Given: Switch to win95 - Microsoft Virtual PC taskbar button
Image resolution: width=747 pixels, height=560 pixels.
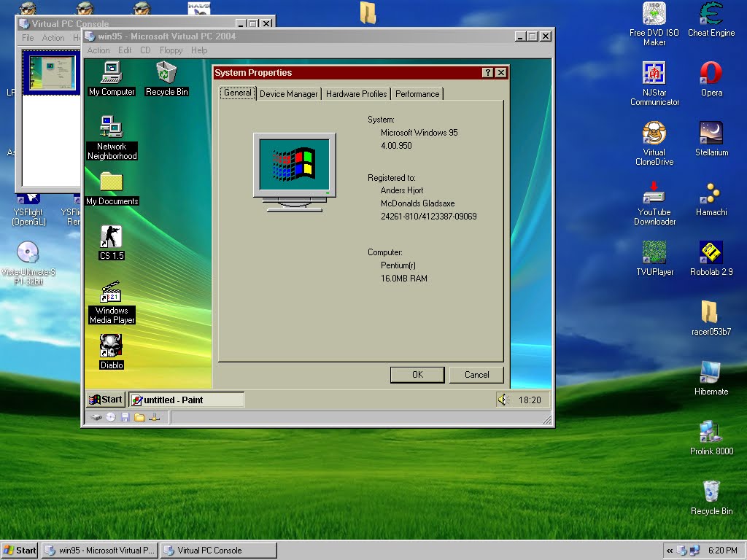Looking at the screenshot, I should click(99, 551).
